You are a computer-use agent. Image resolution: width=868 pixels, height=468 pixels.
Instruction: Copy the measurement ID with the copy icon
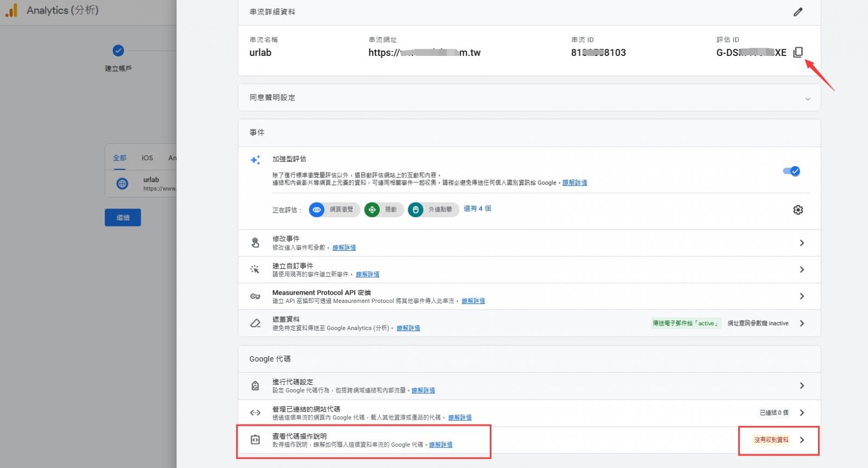point(797,52)
